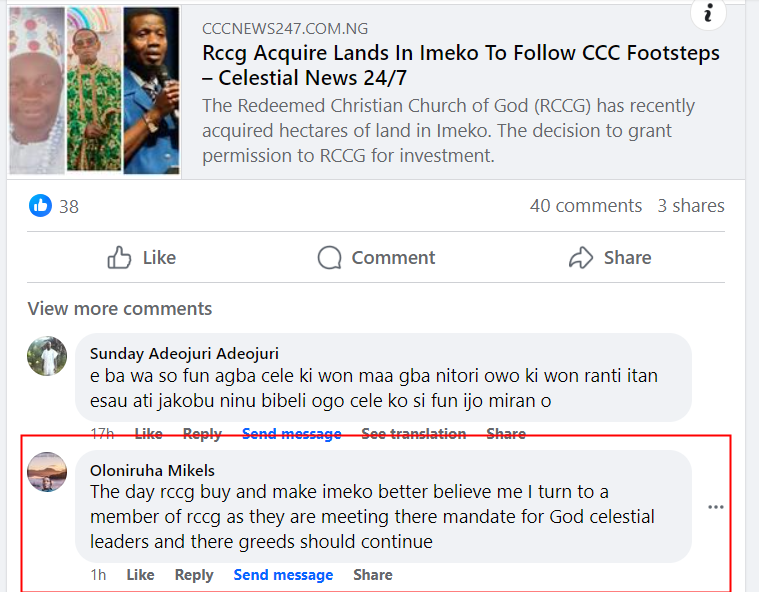Image resolution: width=759 pixels, height=592 pixels.
Task: Open the 40 comments list
Action: tap(586, 206)
